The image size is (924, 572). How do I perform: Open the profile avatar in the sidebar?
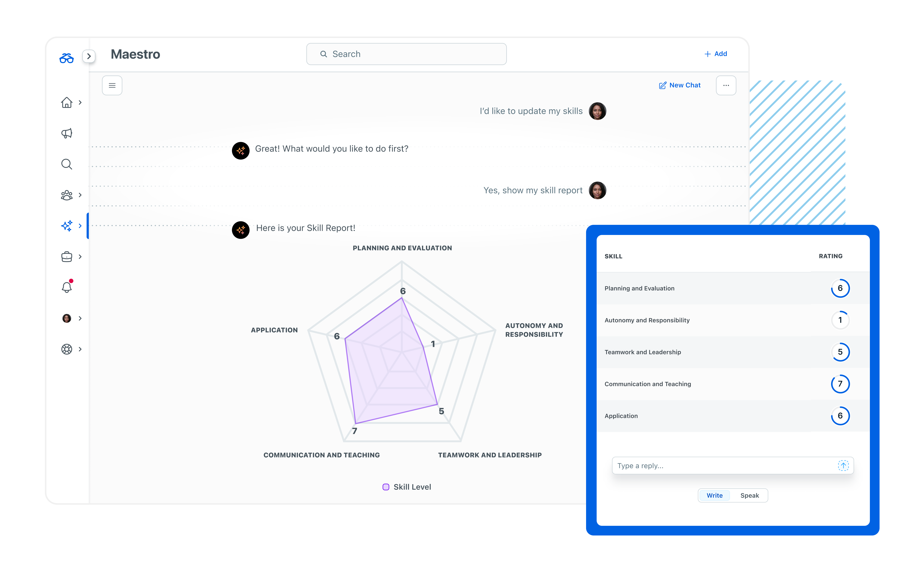pyautogui.click(x=67, y=318)
